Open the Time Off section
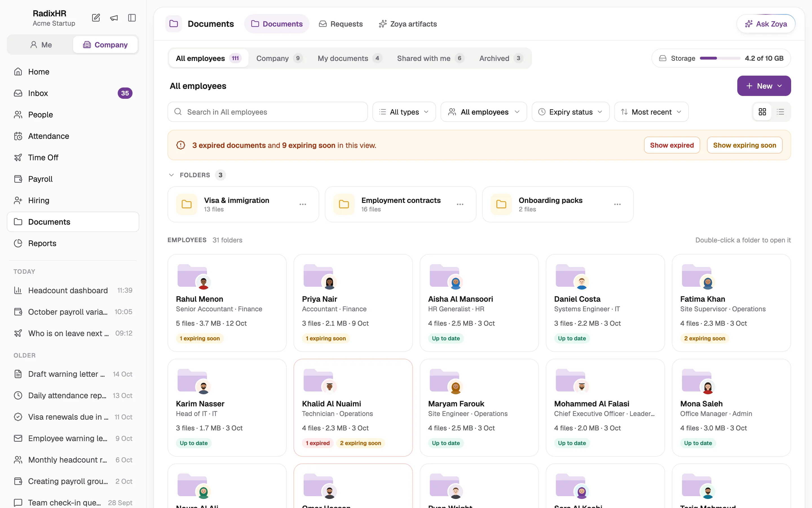 [x=73, y=157]
